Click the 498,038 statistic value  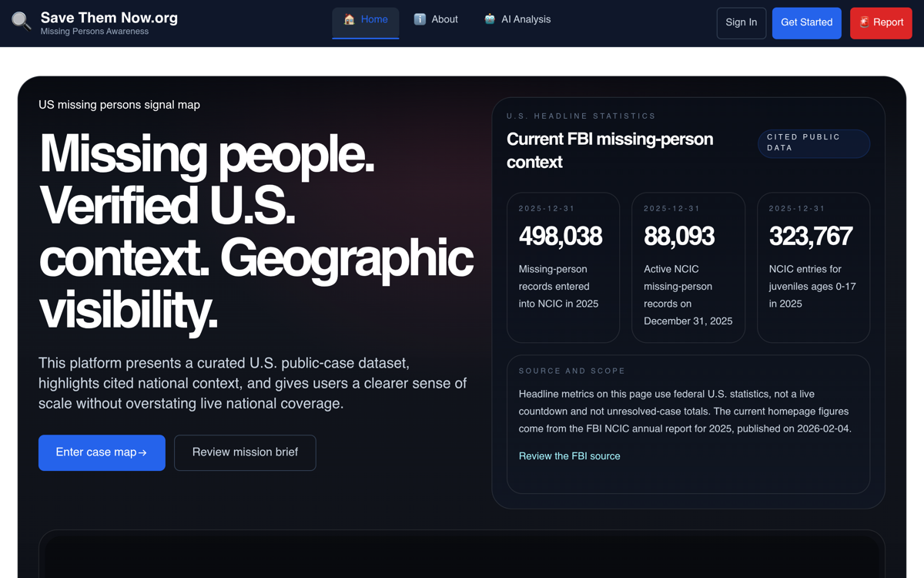[561, 236]
